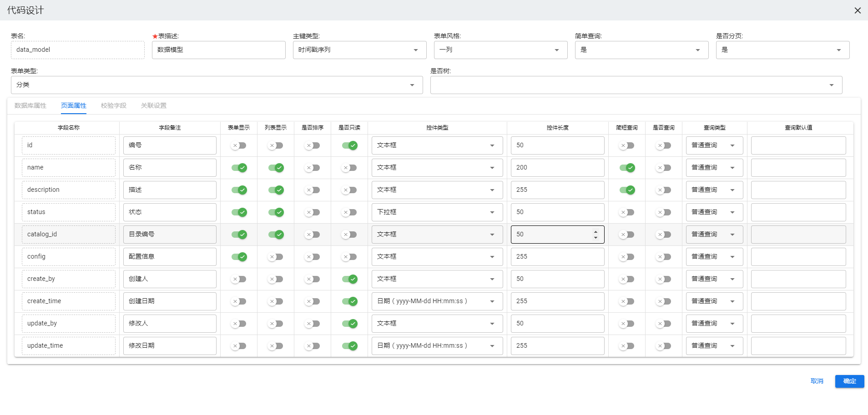Image resolution: width=868 pixels, height=415 pixels.
Task: Enable 是否排序 for status row
Action: 313,212
